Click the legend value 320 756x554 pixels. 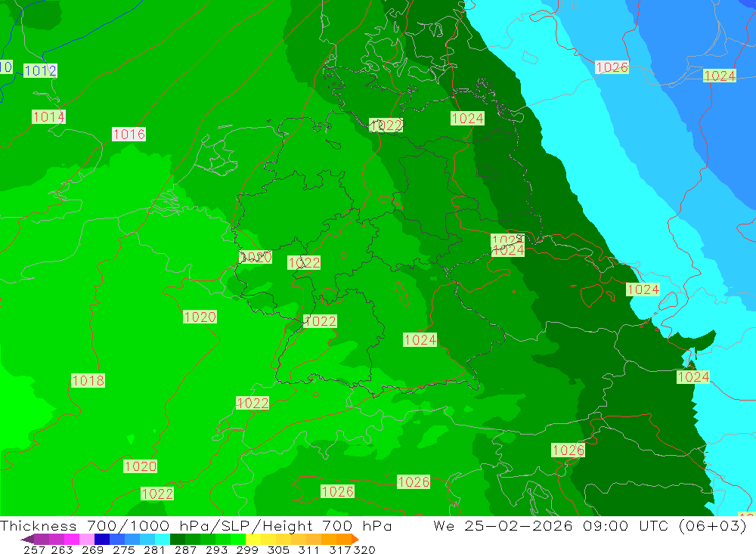364,549
